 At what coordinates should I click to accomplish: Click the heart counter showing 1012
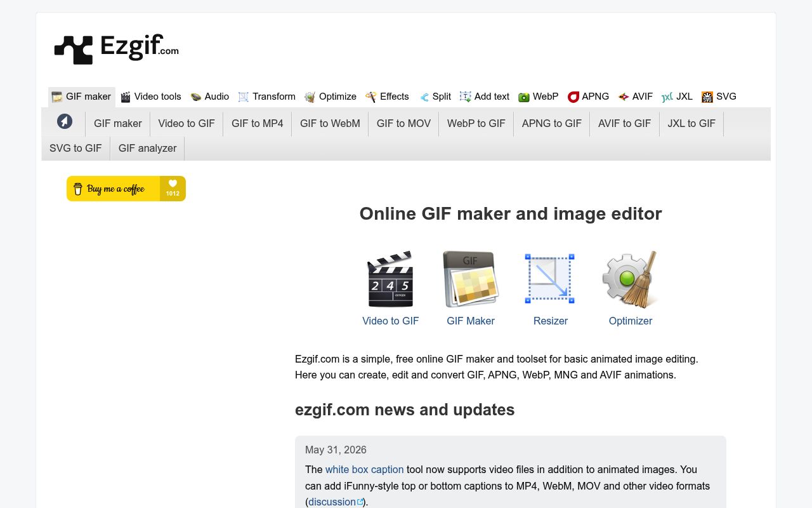[x=173, y=189]
